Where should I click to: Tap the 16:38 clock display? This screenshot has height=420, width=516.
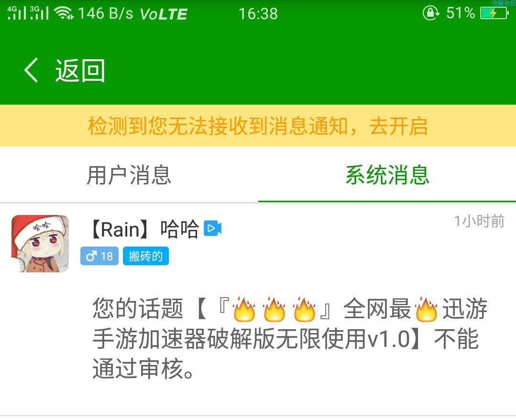(258, 14)
